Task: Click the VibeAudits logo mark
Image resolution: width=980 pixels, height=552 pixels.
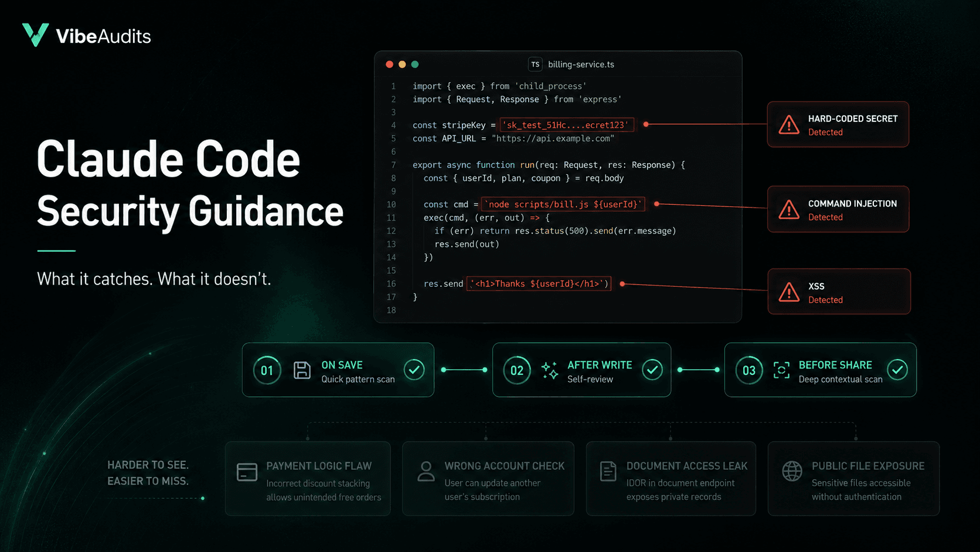Action: [35, 35]
